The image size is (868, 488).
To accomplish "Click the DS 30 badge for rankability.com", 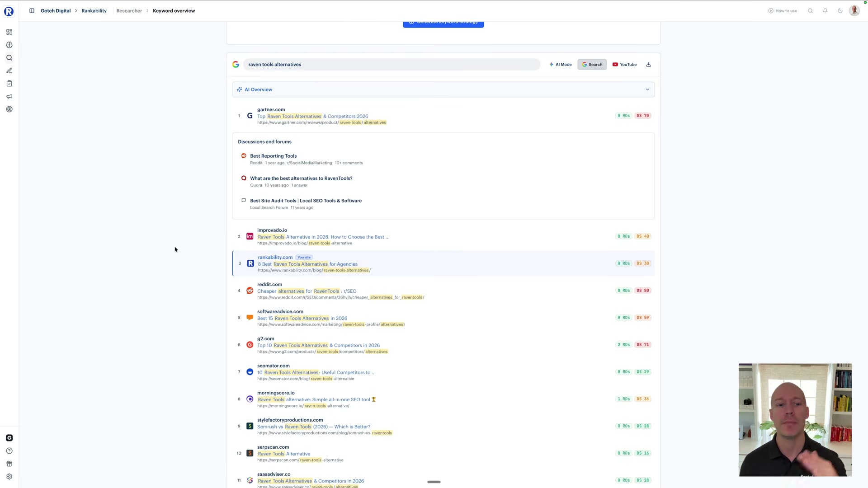I will [x=643, y=263].
